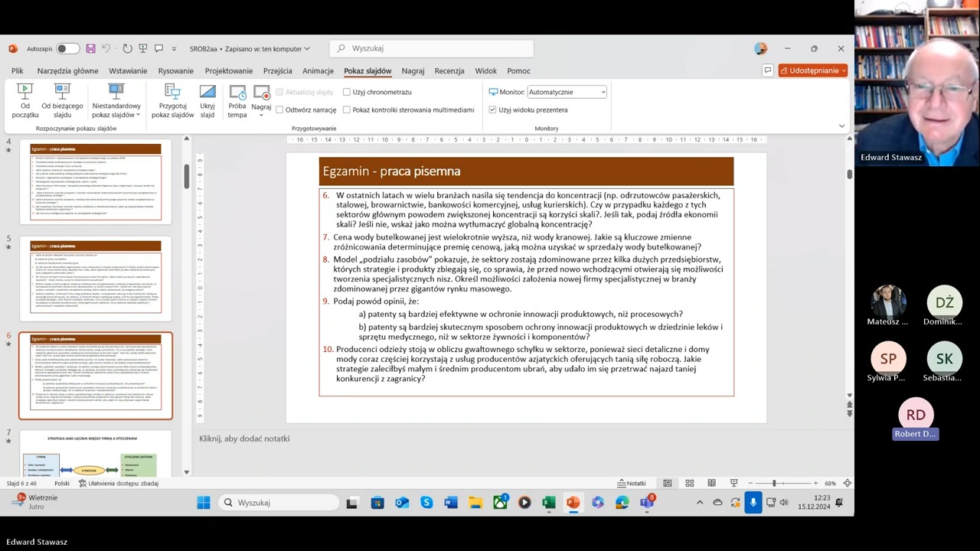Toggle the Autozapis autosave switch
The image size is (980, 551).
(x=67, y=49)
